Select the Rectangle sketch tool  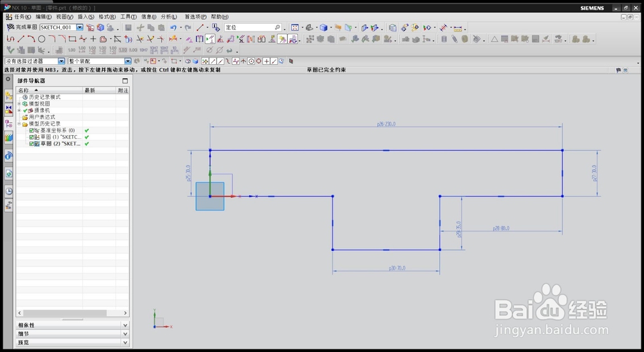[x=72, y=39]
